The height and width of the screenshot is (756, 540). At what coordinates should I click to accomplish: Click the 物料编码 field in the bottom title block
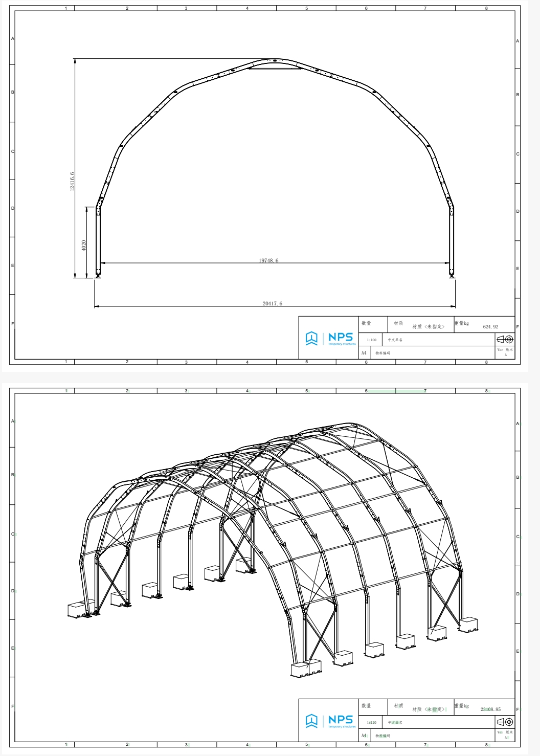[382, 736]
